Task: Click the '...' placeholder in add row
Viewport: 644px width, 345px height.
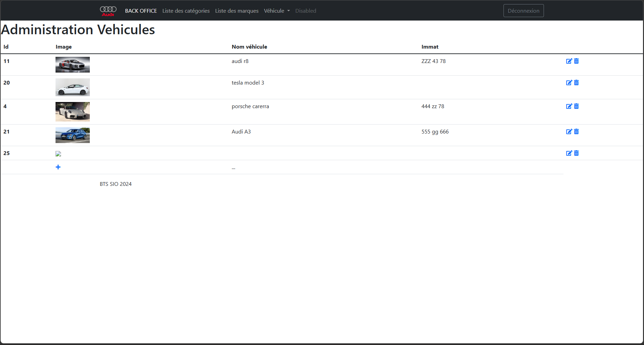Action: click(x=233, y=168)
